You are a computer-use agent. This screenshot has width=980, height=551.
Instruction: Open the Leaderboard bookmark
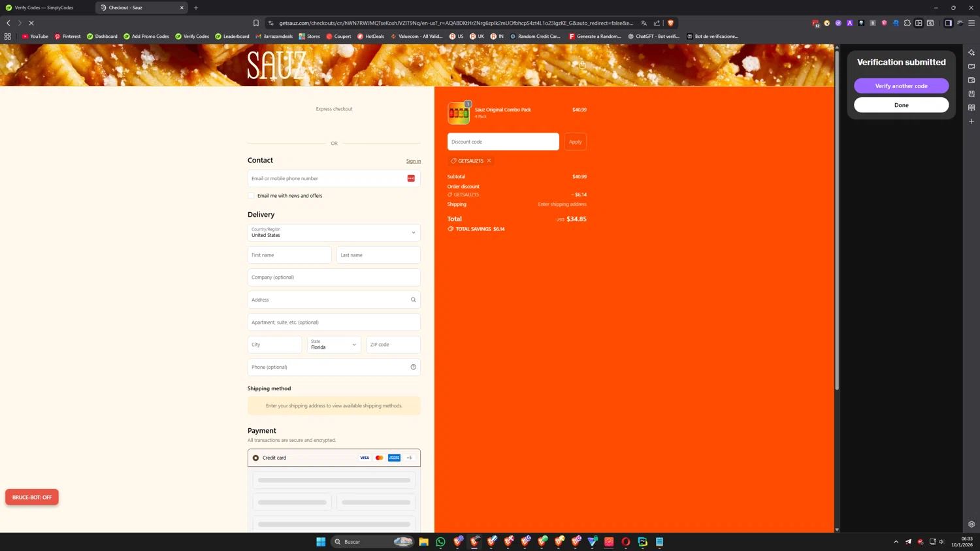coord(232,37)
